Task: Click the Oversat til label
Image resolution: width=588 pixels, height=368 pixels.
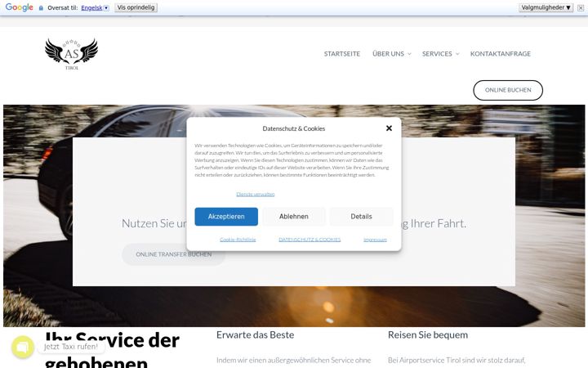Action: 63,8
